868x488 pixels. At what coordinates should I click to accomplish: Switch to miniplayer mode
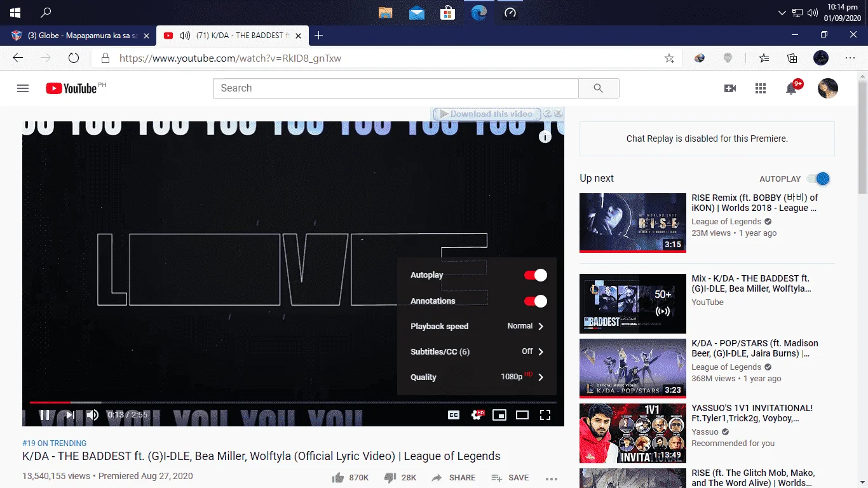tap(499, 415)
